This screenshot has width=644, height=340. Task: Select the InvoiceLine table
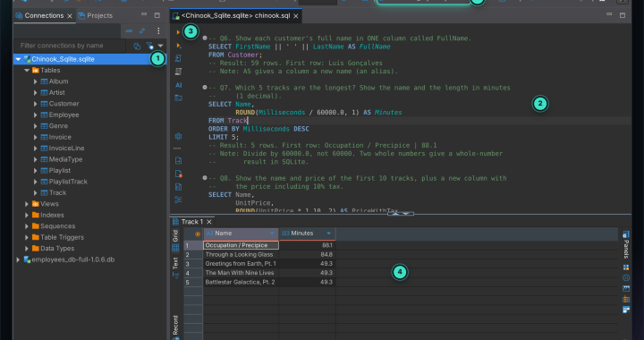pyautogui.click(x=66, y=149)
